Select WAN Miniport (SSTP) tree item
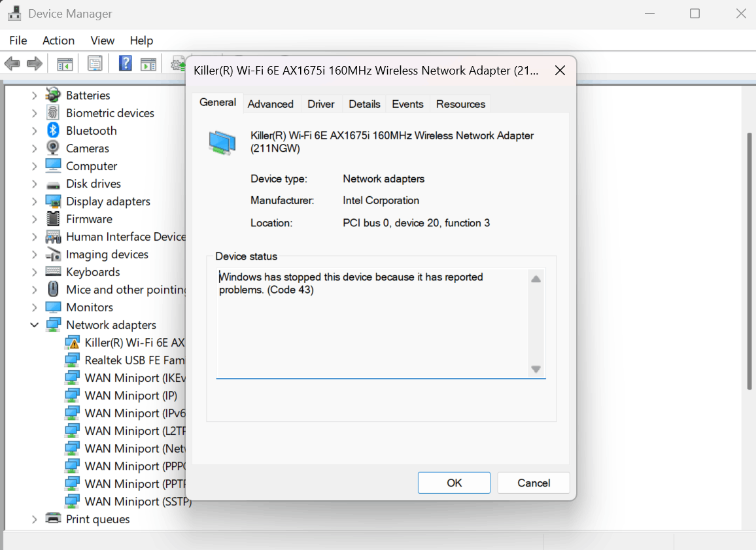The width and height of the screenshot is (756, 550). click(138, 502)
